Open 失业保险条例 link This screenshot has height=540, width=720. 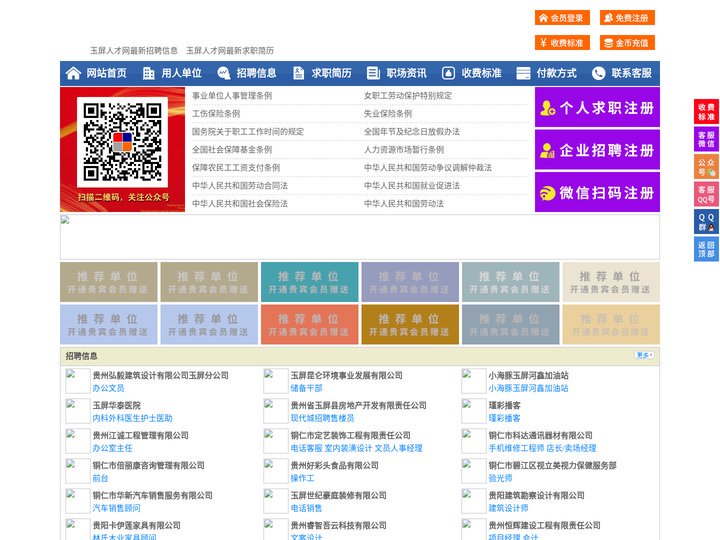[388, 113]
